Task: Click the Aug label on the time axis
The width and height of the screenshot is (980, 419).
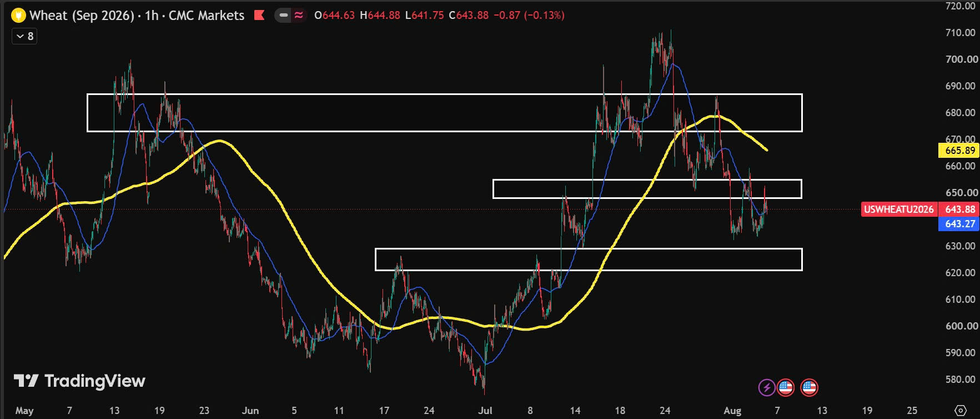Action: tap(732, 411)
